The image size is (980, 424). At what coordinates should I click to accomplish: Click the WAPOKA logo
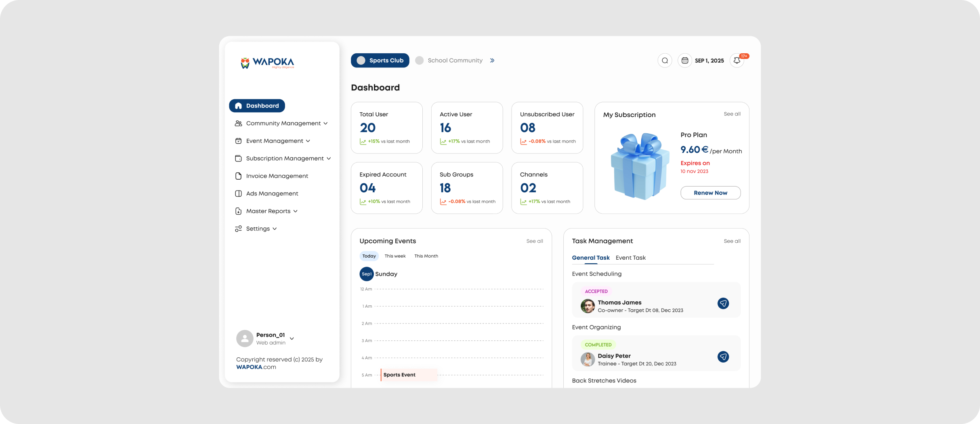point(267,63)
